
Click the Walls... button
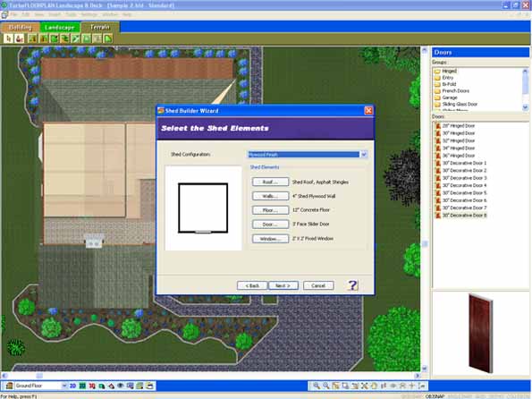(270, 196)
